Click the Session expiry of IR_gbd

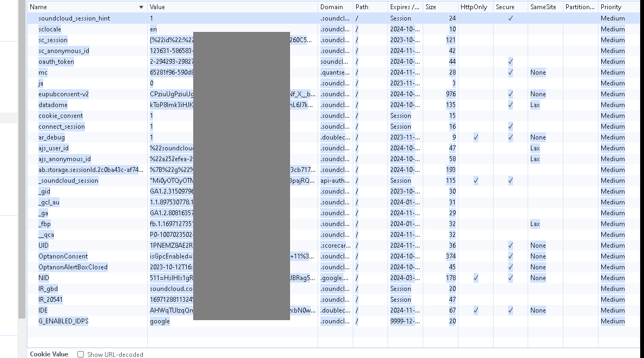pos(400,289)
